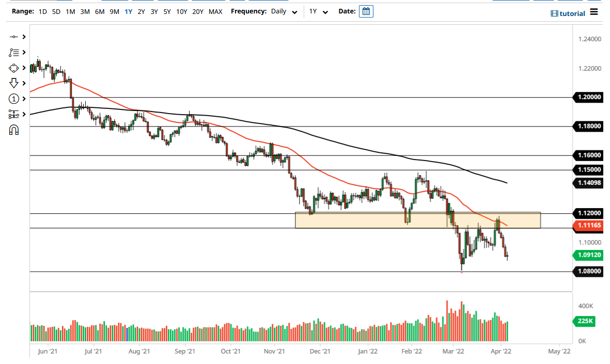Open the 1Y period dropdown

(319, 11)
